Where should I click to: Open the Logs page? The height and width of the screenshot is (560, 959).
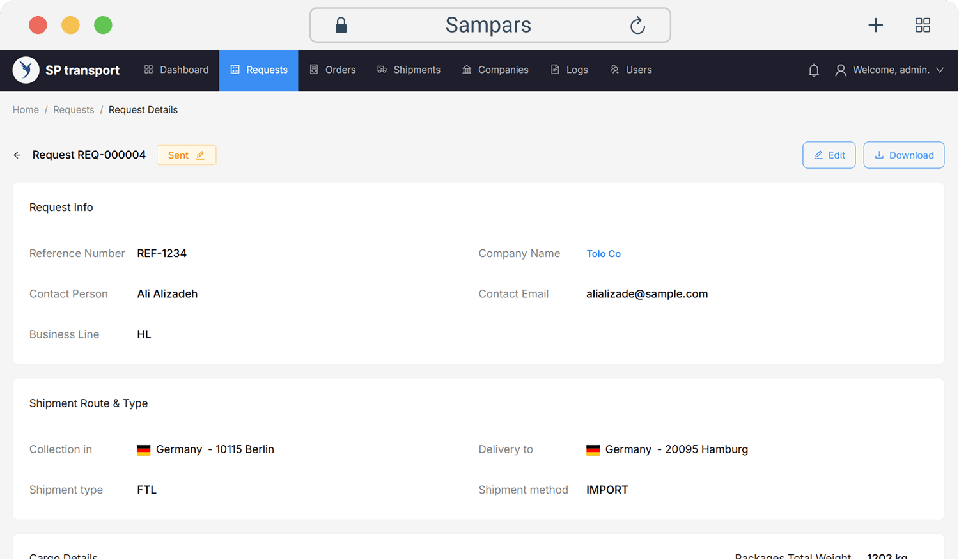point(570,70)
